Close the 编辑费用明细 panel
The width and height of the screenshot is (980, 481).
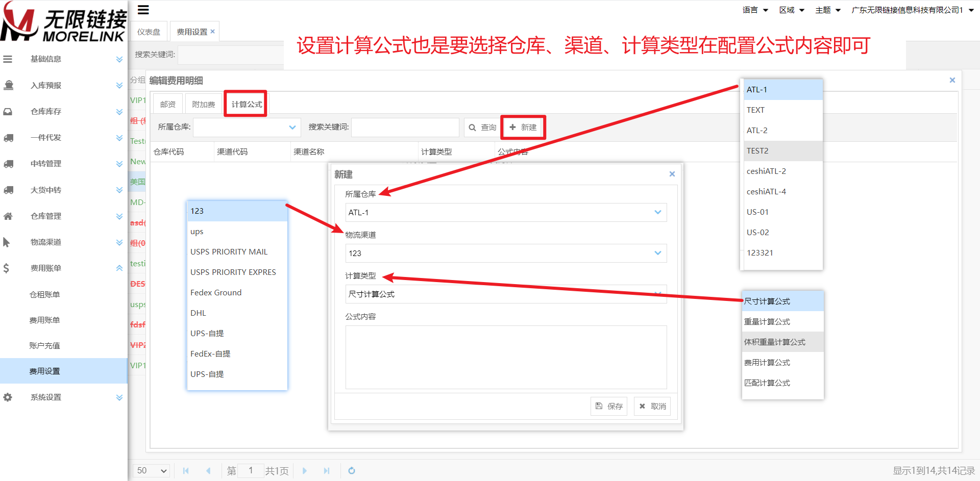(952, 80)
